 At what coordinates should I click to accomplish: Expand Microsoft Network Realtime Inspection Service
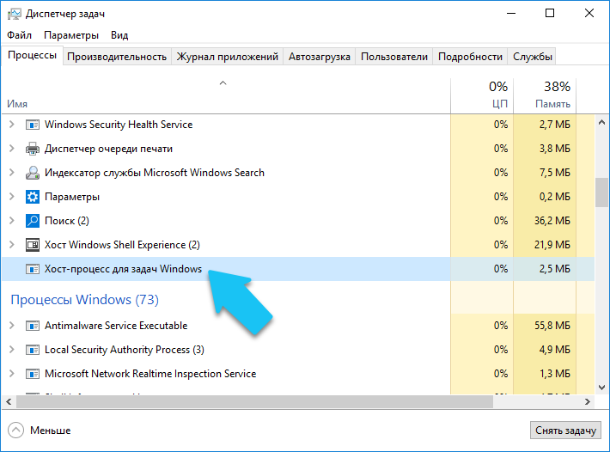pos(12,373)
